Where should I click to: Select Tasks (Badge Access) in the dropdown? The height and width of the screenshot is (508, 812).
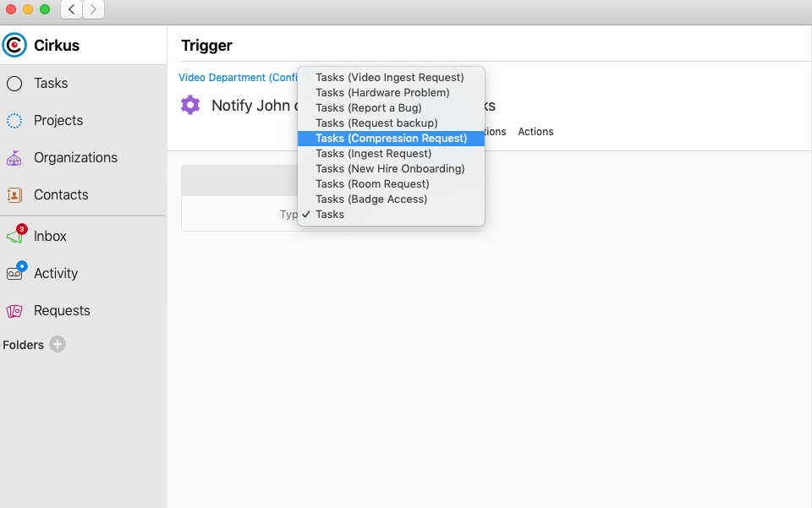[x=370, y=199]
